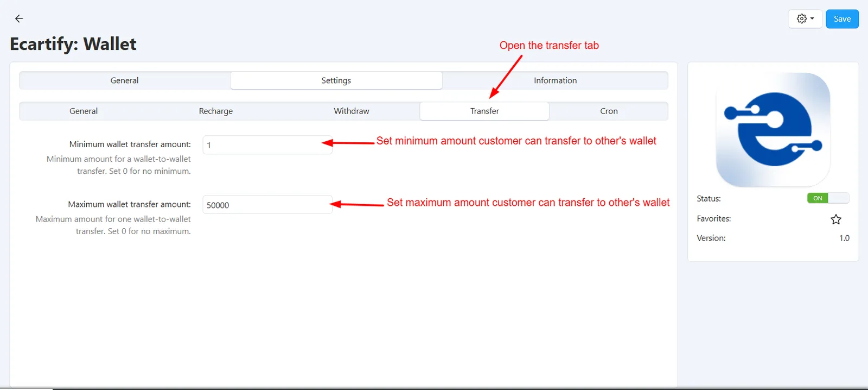Focus the maximum wallet transfer amount field

point(267,205)
